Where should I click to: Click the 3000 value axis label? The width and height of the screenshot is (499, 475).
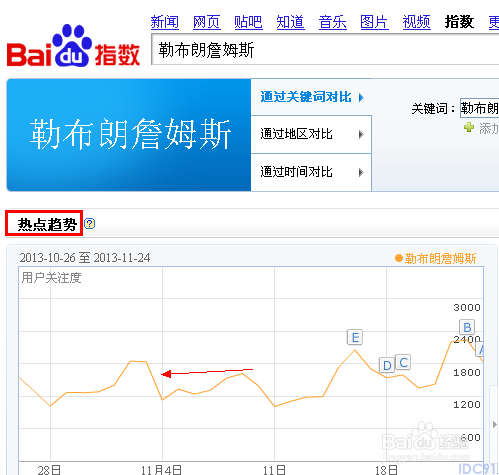(x=467, y=307)
